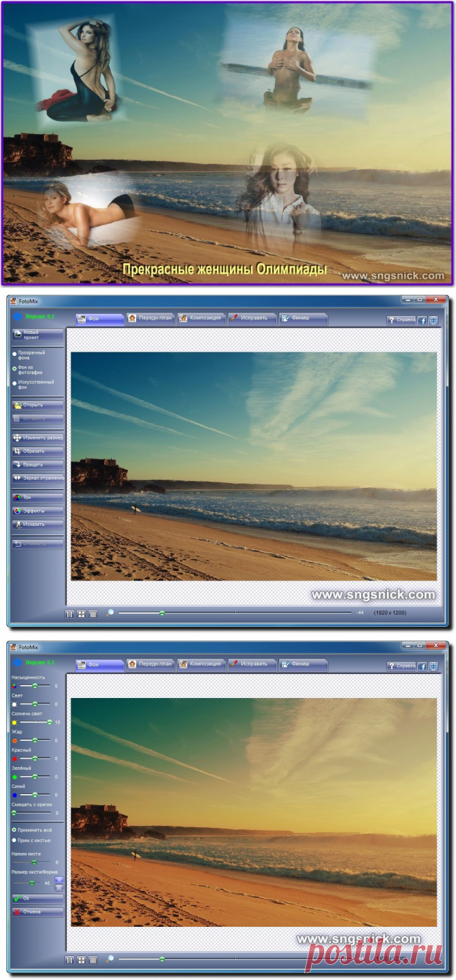Click fit-to-window icon in the tone sliders window
Screen dimensions: 456x980
pos(81,960)
